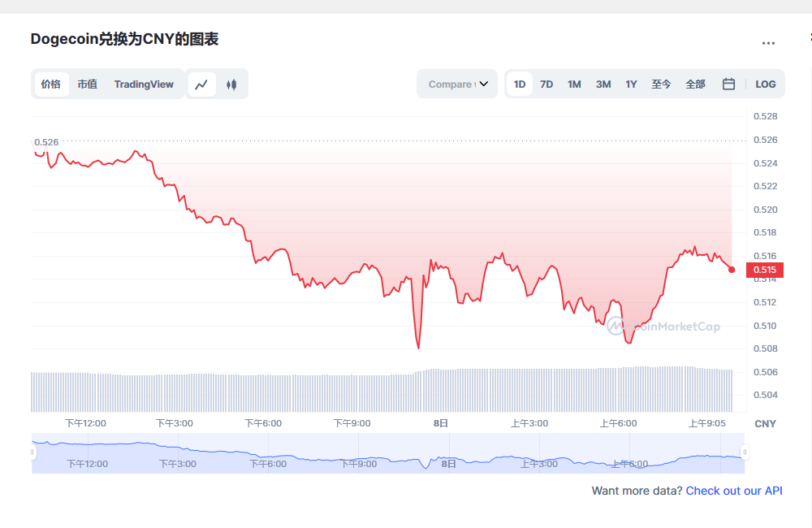
Task: Click the Check out our API link
Action: coord(733,491)
